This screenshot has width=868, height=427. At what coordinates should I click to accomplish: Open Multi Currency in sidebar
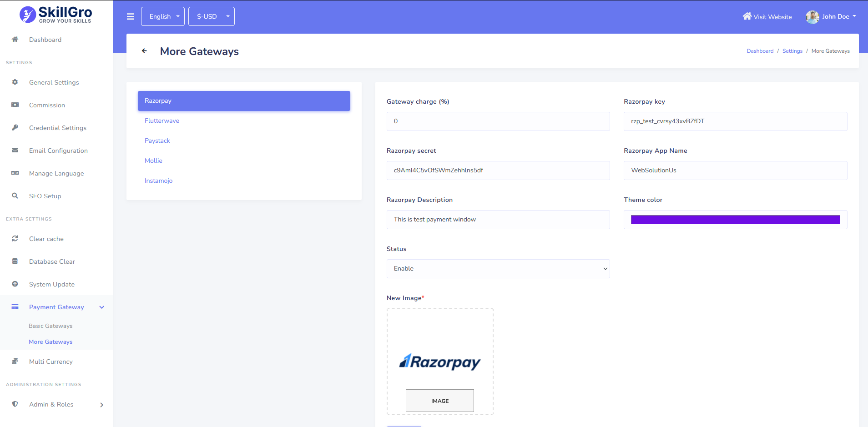tap(51, 362)
